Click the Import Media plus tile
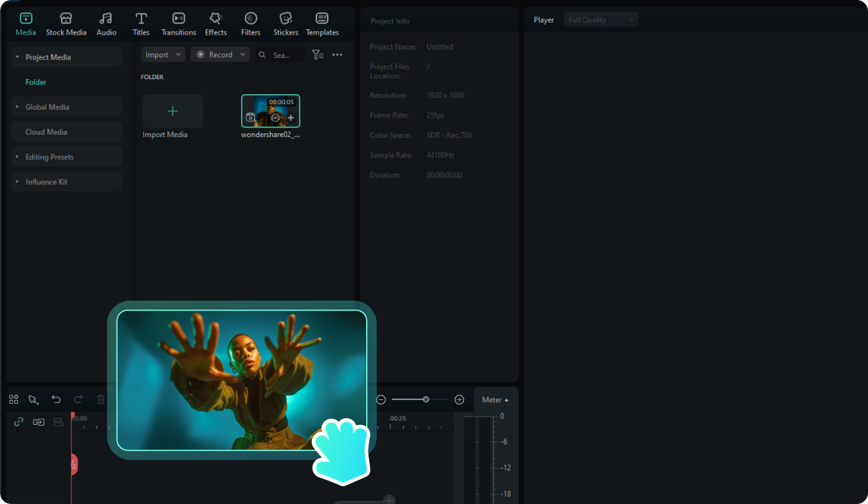868x504 pixels. click(173, 111)
